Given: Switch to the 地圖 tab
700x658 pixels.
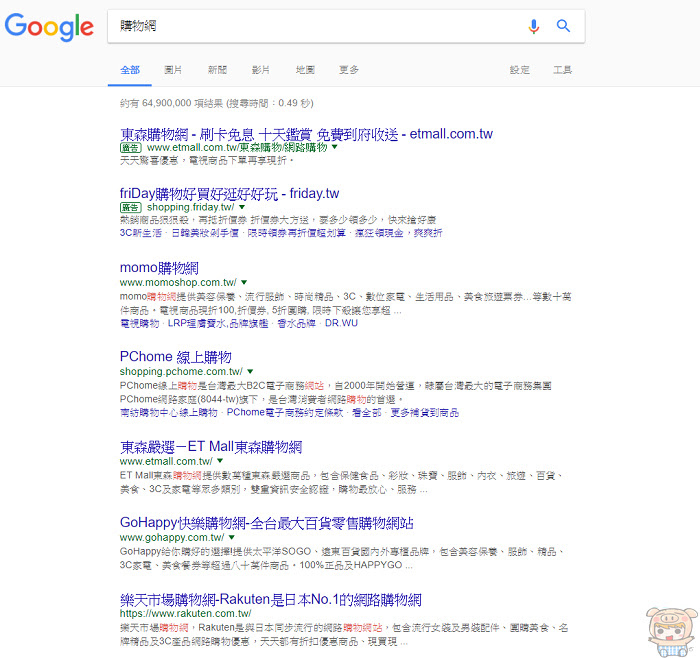Looking at the screenshot, I should coord(305,70).
